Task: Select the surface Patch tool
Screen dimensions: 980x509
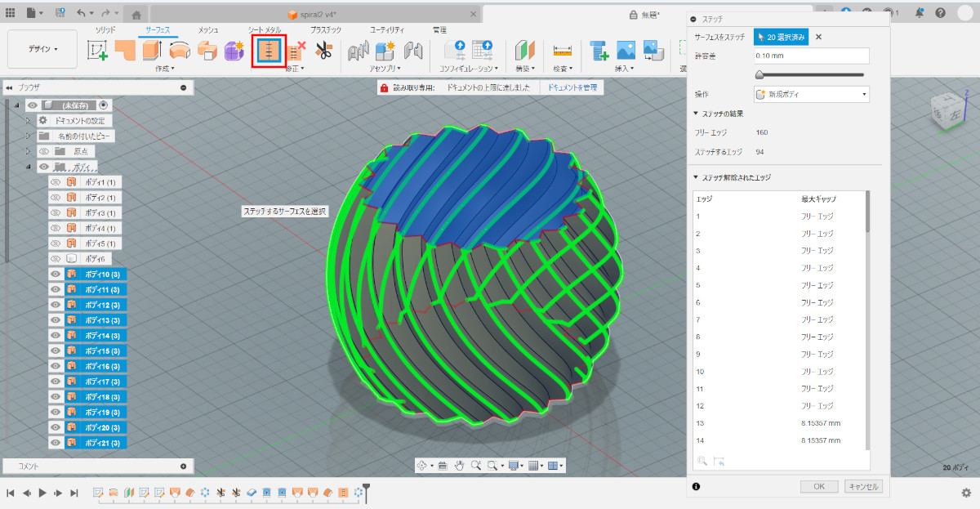Action: 125,51
